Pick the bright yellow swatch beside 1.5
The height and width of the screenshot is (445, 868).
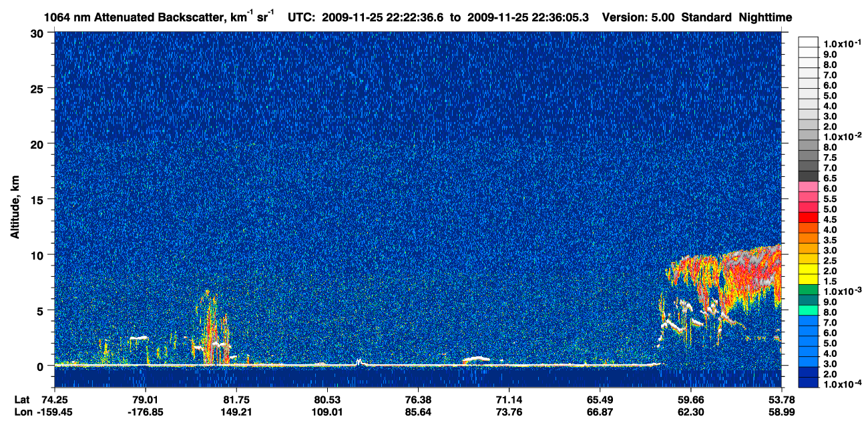809,279
